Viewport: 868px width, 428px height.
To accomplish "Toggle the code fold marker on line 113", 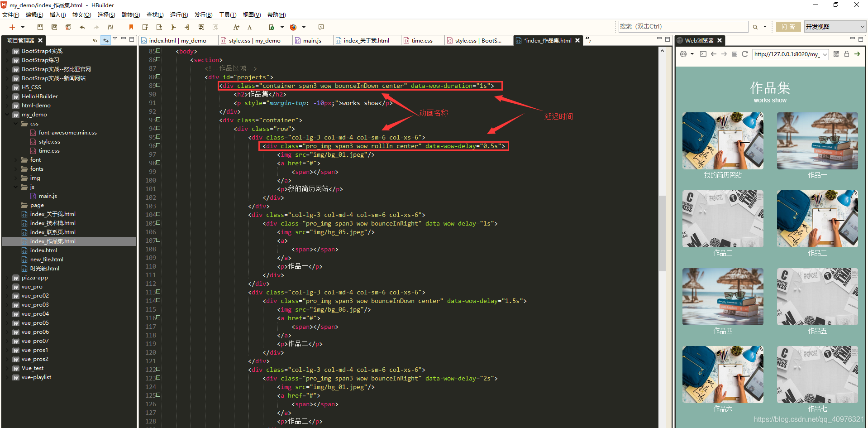I will tap(158, 292).
